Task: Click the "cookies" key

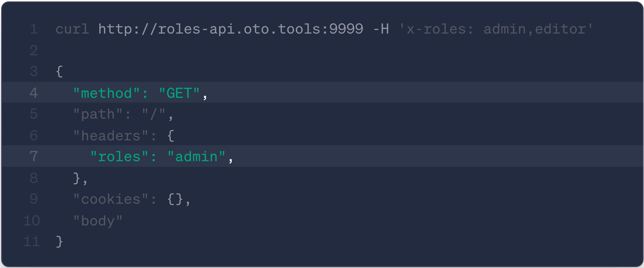Action: pyautogui.click(x=111, y=199)
